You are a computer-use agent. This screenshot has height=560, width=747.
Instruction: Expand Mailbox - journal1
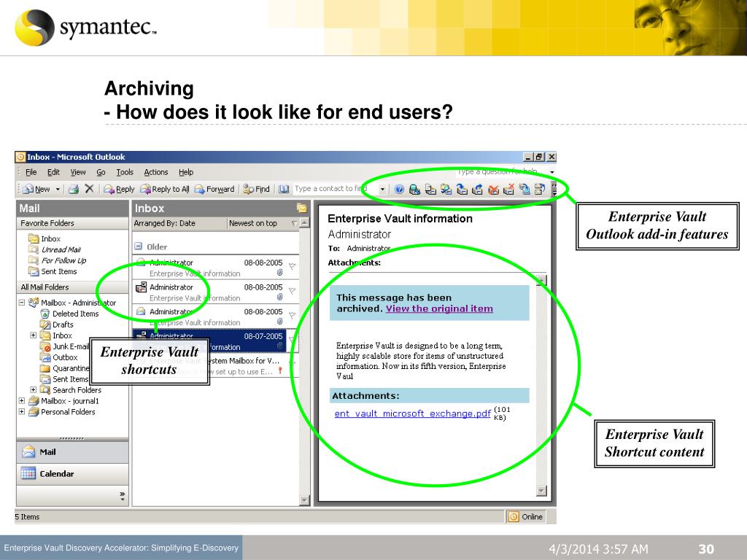click(x=21, y=400)
